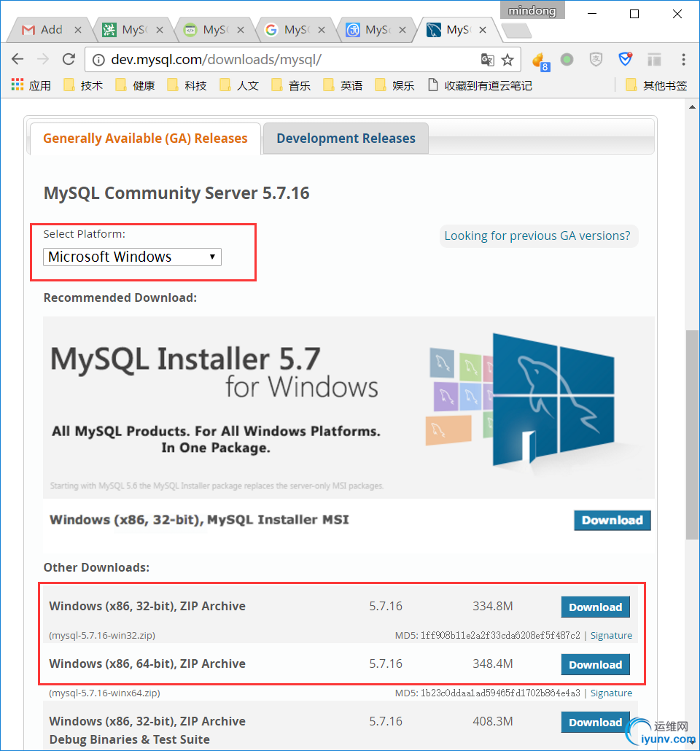700x751 pixels.
Task: Download the 32-bit Debug Binaries 408.3M
Action: point(596,723)
